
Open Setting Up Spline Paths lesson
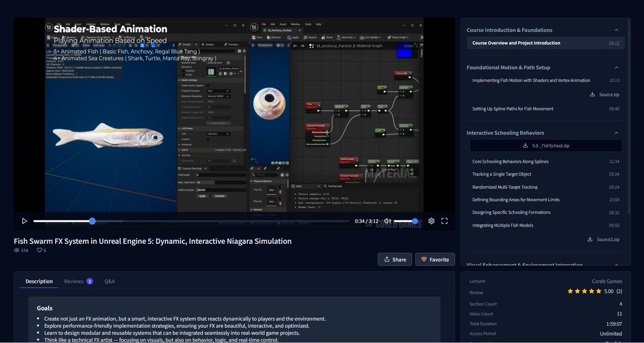[x=546, y=109]
